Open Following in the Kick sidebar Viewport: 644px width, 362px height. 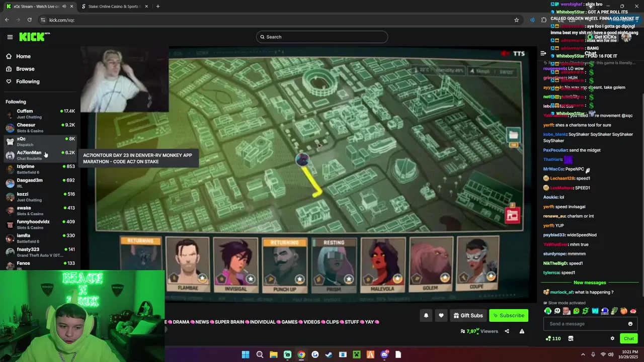pos(28,81)
